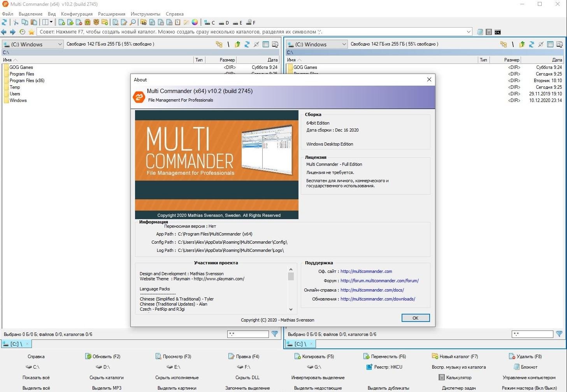Expand the left panel (C:) Windows drive dropdown
The height and width of the screenshot is (392, 567).
[60, 44]
